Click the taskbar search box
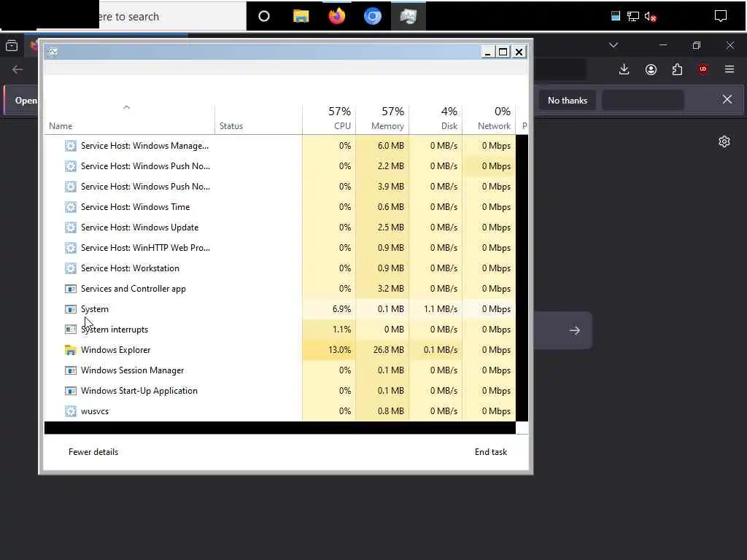The width and height of the screenshot is (747, 560). [x=172, y=17]
